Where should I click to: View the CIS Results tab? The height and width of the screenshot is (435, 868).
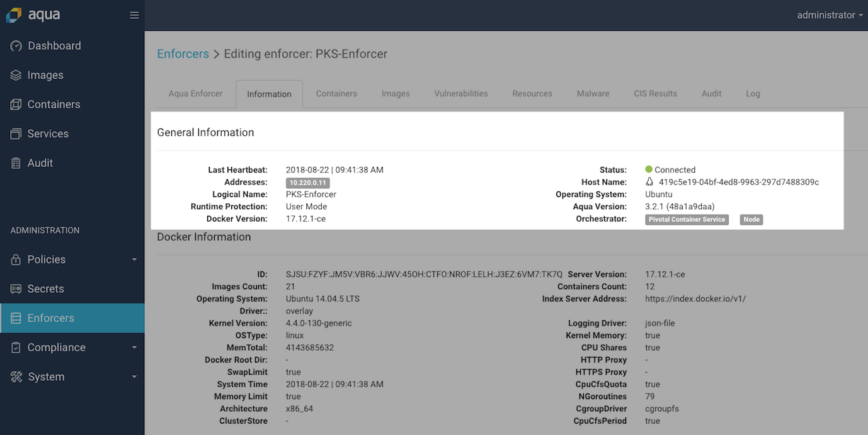[x=655, y=93]
